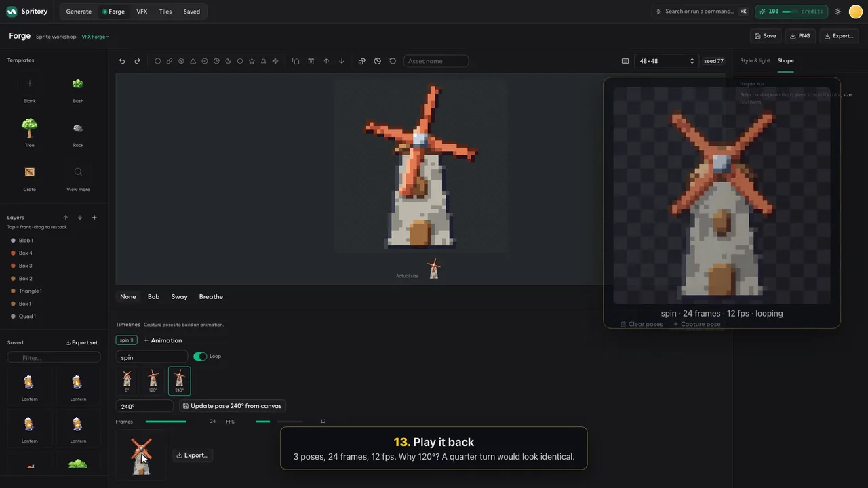
Task: Move shape down in toolbar
Action: tap(341, 61)
